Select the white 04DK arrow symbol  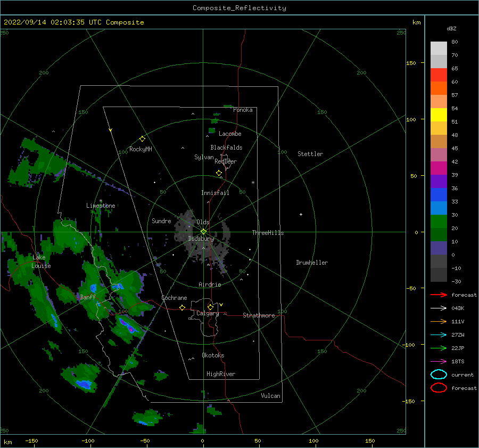coord(439,308)
